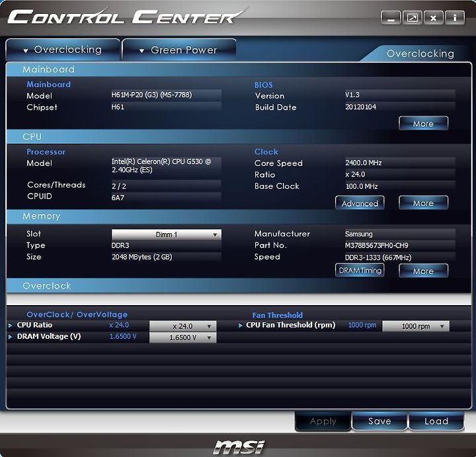Minimize the Control Center window
476x457 pixels.
[x=391, y=18]
